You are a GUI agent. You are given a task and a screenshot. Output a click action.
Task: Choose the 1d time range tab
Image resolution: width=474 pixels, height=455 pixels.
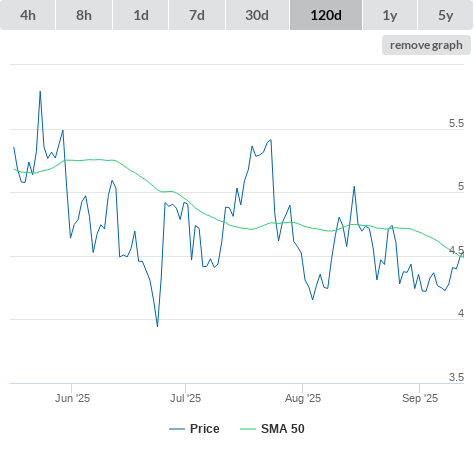point(141,15)
